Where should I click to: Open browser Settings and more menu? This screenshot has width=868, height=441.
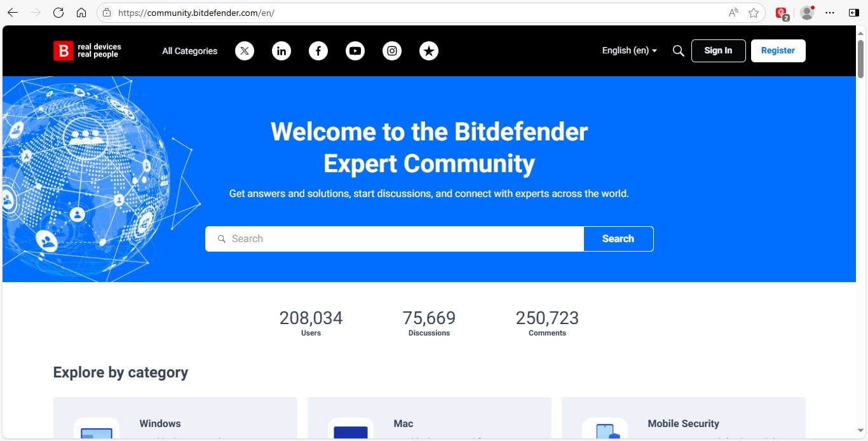pyautogui.click(x=830, y=13)
